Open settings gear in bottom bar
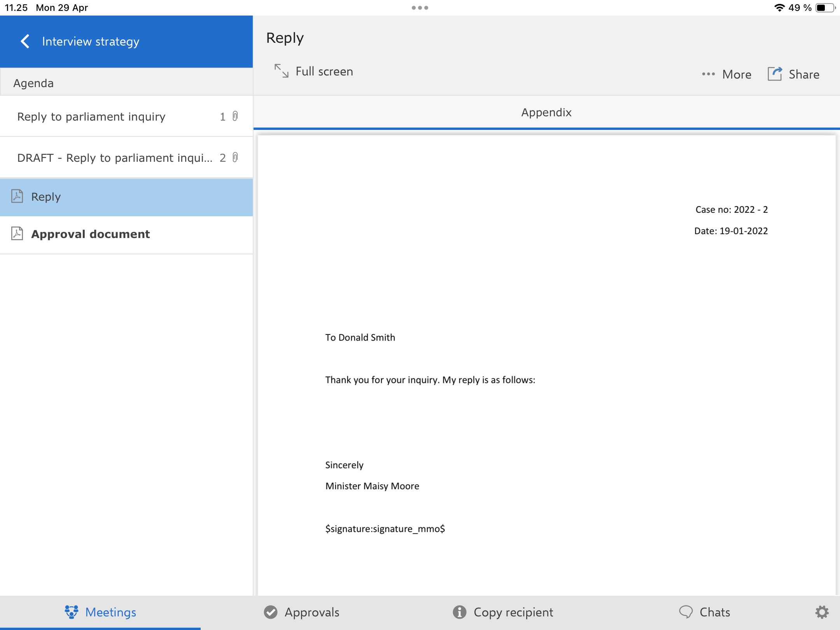 (x=822, y=612)
